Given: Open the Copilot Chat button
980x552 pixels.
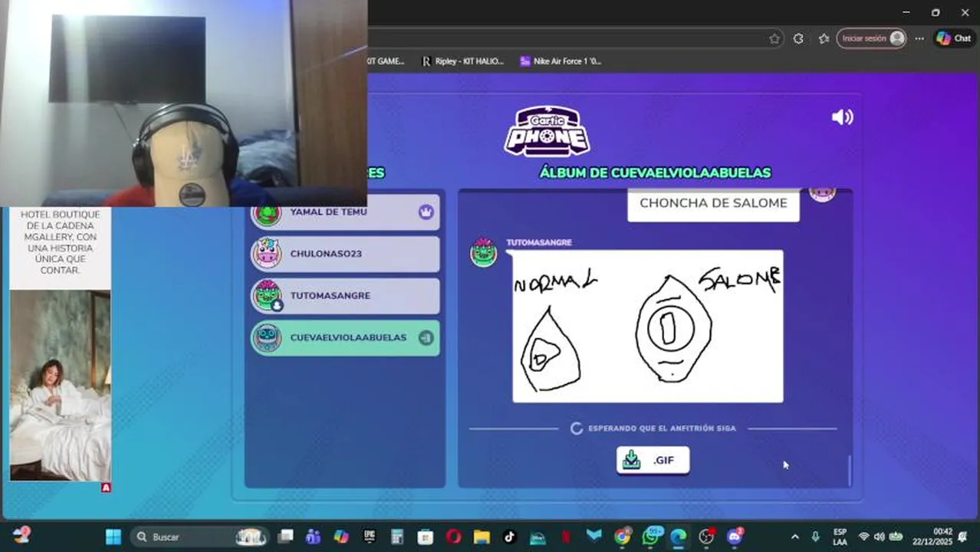Looking at the screenshot, I should 953,38.
